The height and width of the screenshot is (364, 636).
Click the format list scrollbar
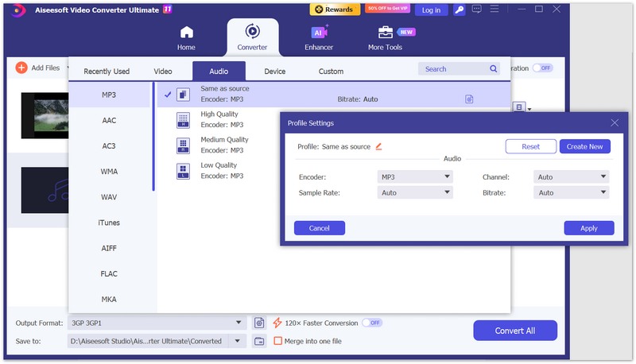pos(153,136)
